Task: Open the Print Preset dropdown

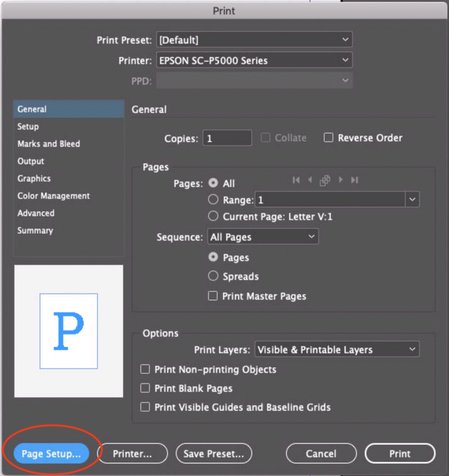Action: (254, 40)
